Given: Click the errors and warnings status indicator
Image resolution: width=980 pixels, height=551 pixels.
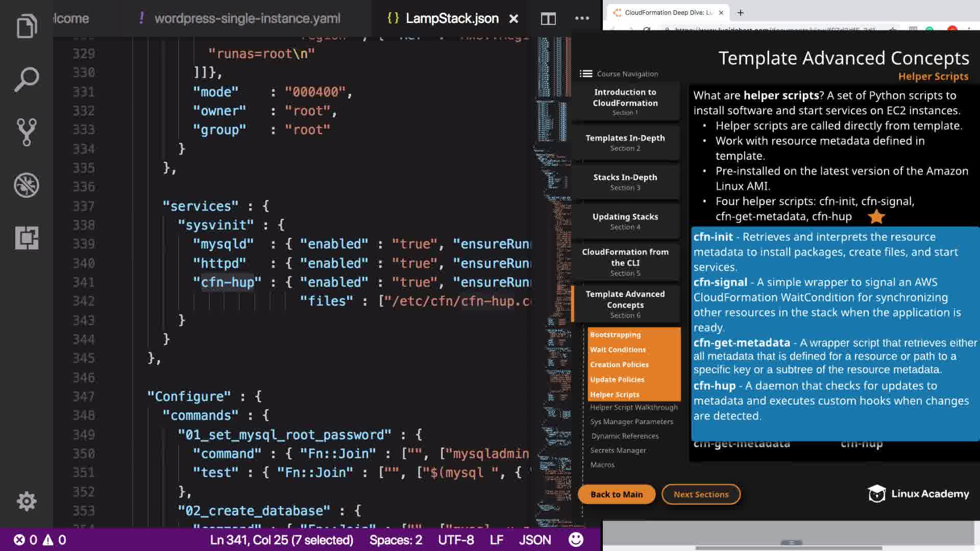Looking at the screenshot, I should click(40, 540).
